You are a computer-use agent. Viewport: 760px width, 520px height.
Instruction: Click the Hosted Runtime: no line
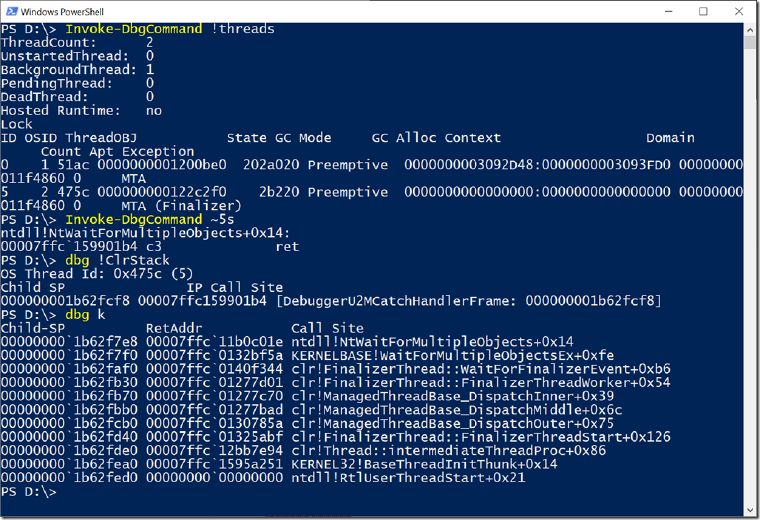point(81,110)
